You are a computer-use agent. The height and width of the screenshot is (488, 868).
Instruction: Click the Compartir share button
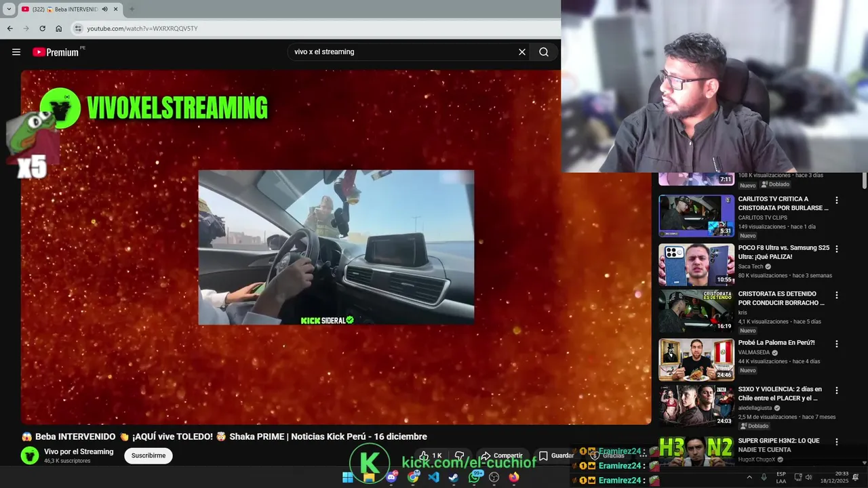pos(502,455)
